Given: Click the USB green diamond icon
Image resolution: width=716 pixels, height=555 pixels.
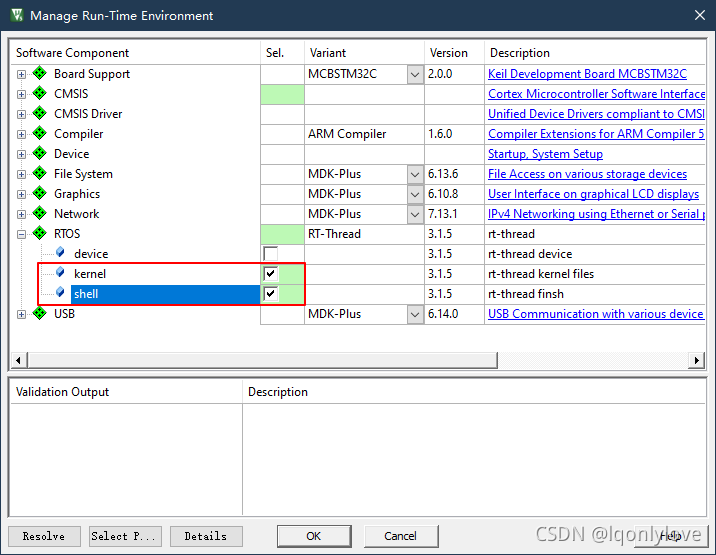Looking at the screenshot, I should (40, 313).
